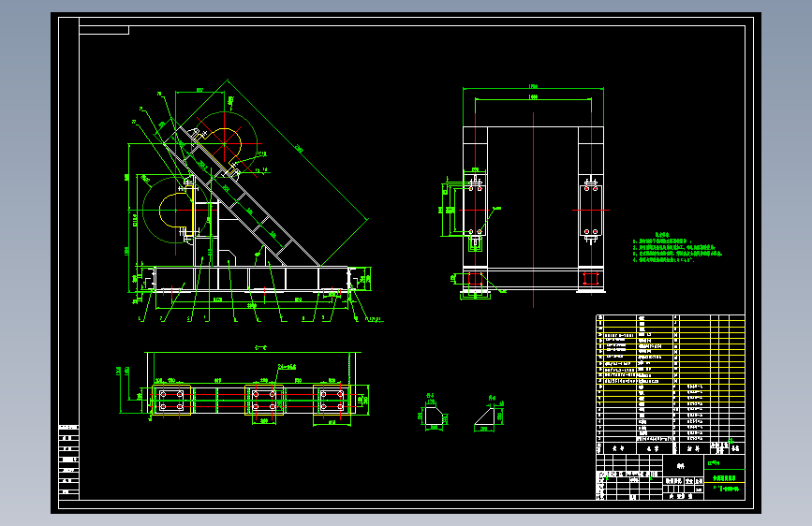Select the middle yellow bolt pad in the plan view

264,401
